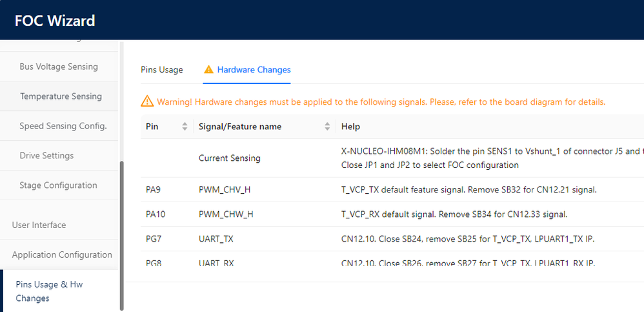Click the PWM_CHW_H signal name
This screenshot has height=312, width=644.
[x=225, y=214]
